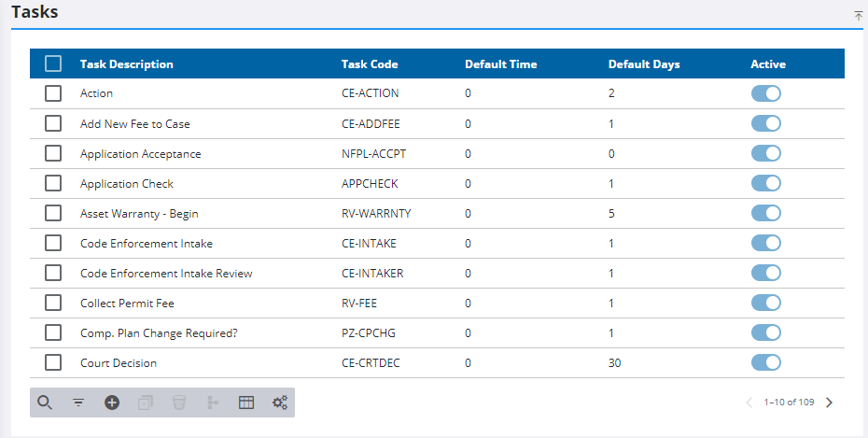Viewport: 868px width, 438px height.
Task: Click the search magnifier icon in grid toolbar
Action: [44, 403]
